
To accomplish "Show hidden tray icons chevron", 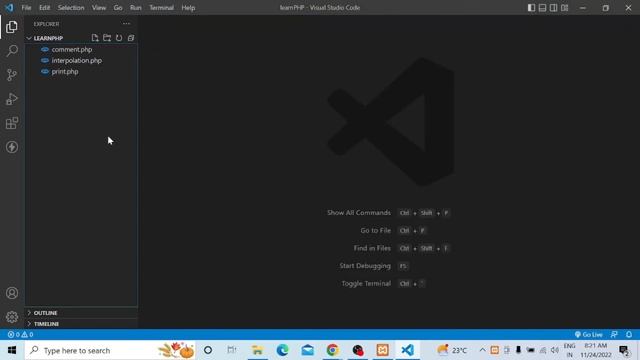I will (482, 350).
